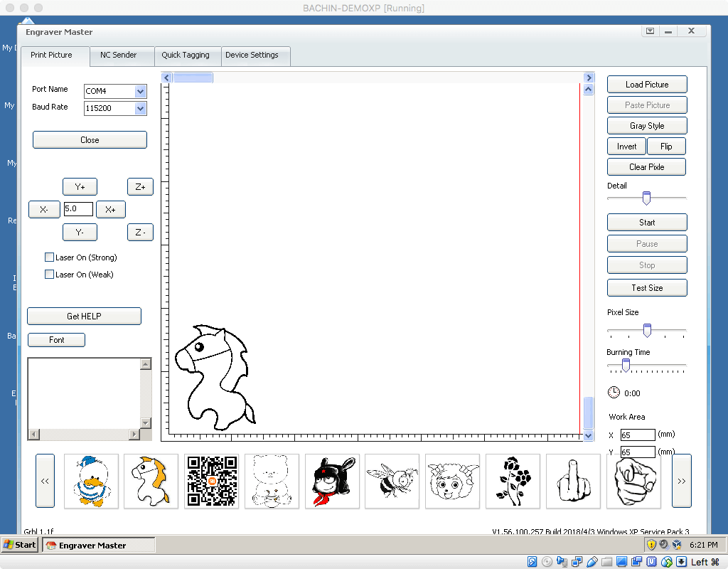
Task: Lower the head with Z - button
Action: (140, 233)
